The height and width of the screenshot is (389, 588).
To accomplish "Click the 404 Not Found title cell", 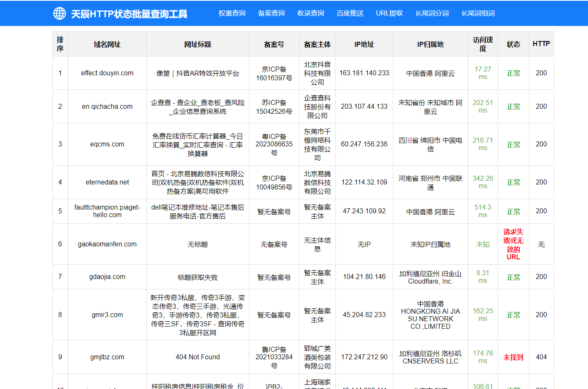I will pyautogui.click(x=198, y=357).
